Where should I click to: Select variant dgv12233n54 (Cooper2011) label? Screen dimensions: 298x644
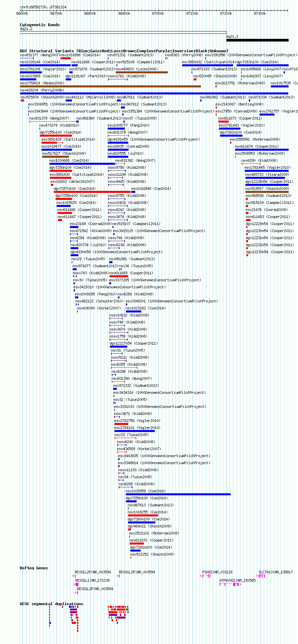pos(270,252)
